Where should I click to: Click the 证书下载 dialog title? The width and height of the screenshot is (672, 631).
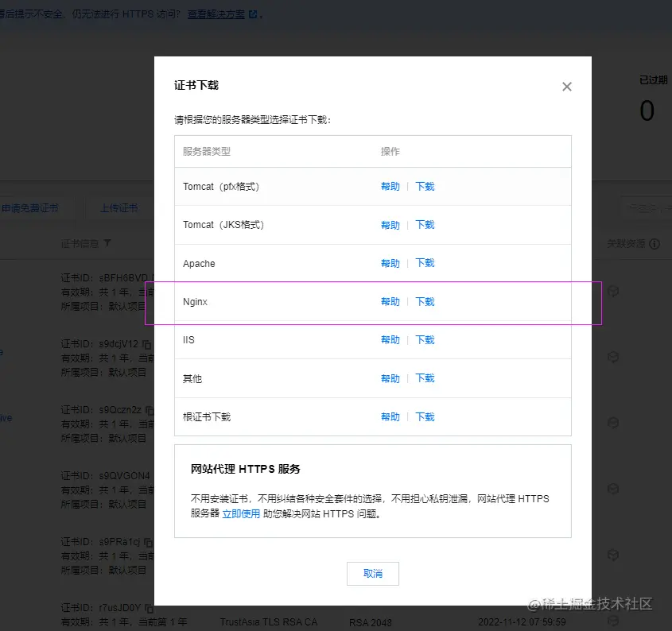(x=196, y=85)
